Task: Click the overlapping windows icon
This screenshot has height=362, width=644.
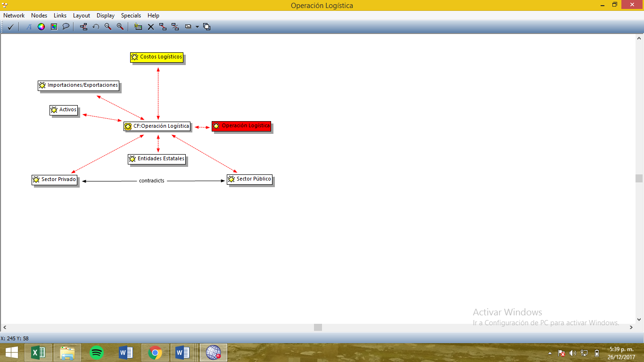Action: coord(206,27)
